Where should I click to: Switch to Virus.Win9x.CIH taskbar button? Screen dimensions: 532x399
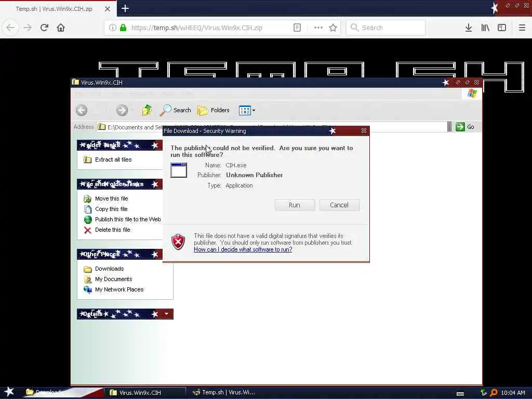click(x=144, y=393)
